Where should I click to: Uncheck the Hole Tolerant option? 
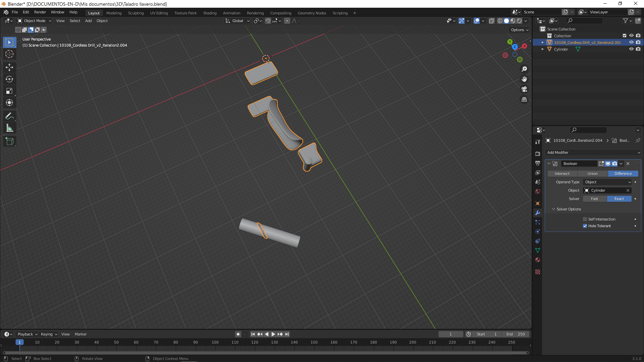click(x=585, y=226)
